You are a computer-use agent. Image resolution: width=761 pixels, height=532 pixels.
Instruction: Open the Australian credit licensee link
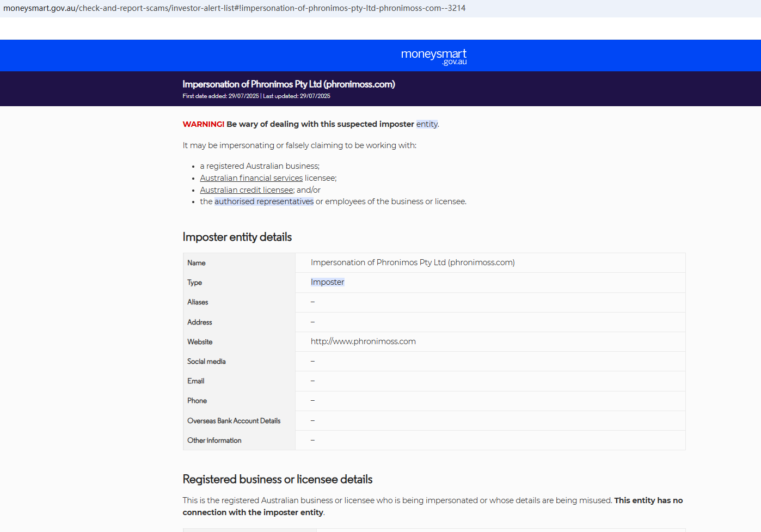(247, 190)
